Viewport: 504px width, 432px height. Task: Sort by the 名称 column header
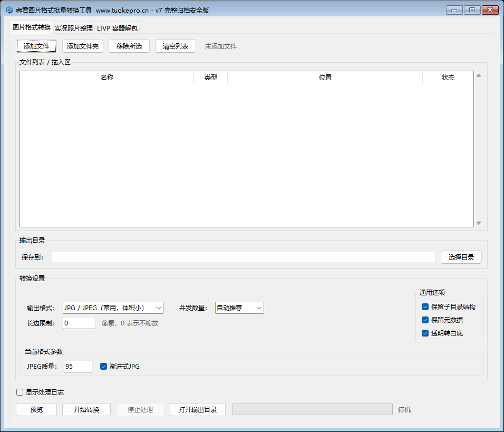point(106,78)
